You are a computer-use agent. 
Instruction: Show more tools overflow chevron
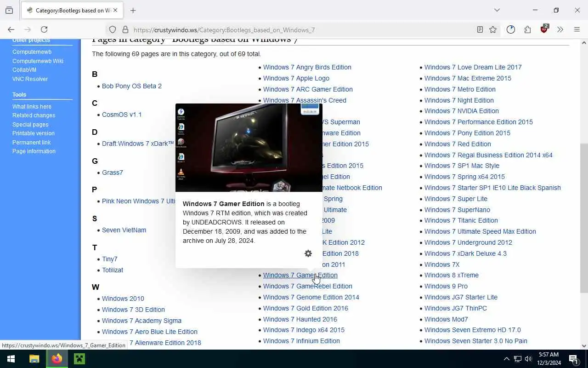560,29
